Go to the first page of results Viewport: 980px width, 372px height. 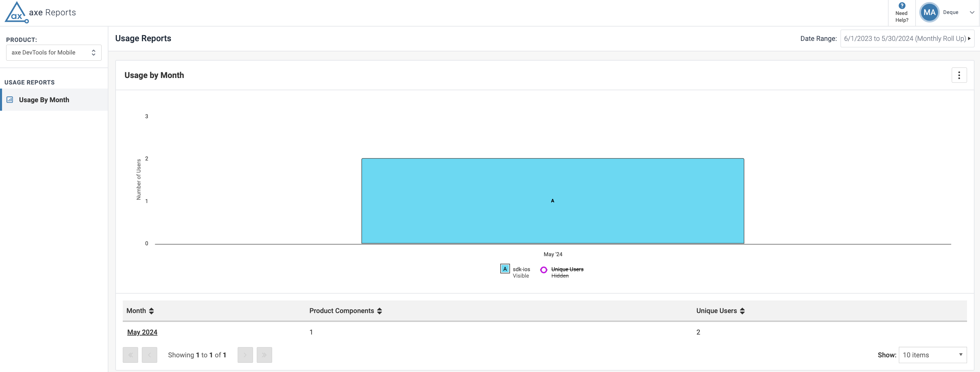130,355
